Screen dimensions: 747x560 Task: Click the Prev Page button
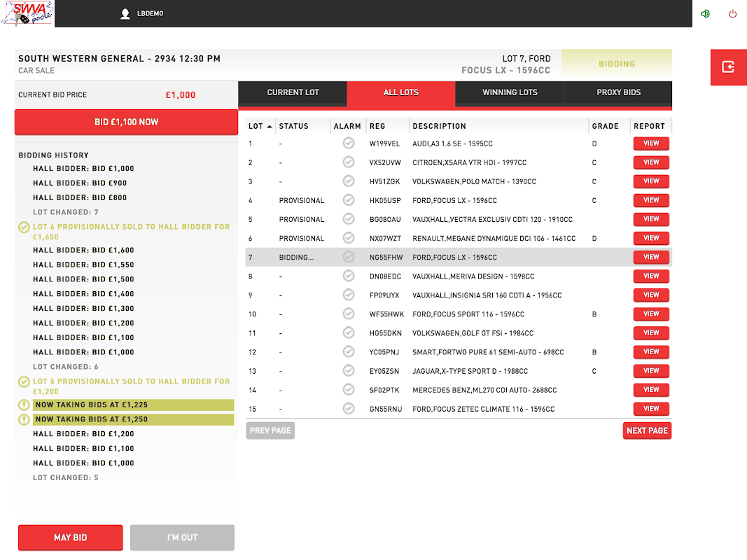click(x=270, y=430)
